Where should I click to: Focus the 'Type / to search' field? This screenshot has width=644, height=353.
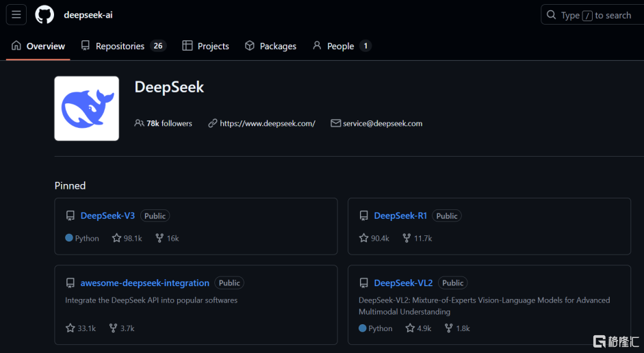(593, 15)
